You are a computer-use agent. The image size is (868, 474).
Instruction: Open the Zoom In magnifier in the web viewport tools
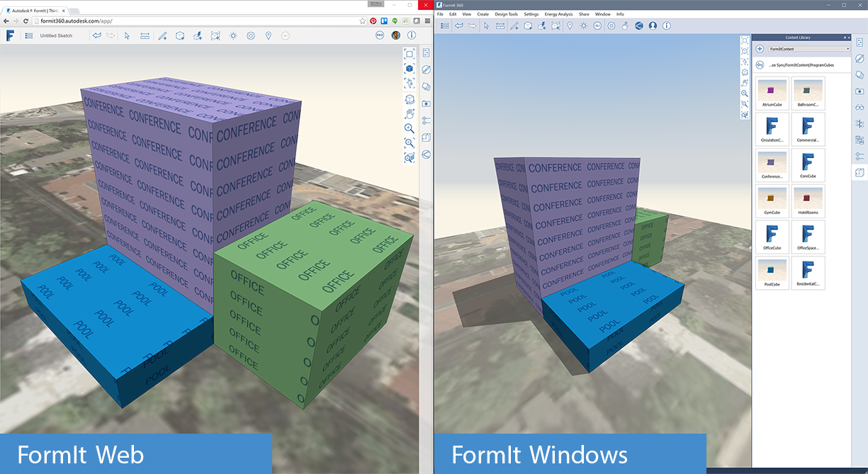click(x=410, y=129)
